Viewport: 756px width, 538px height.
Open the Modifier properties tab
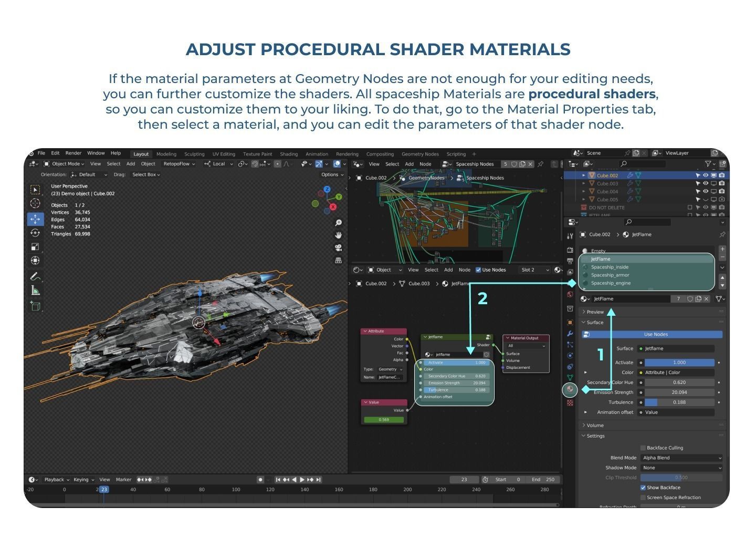tap(570, 334)
